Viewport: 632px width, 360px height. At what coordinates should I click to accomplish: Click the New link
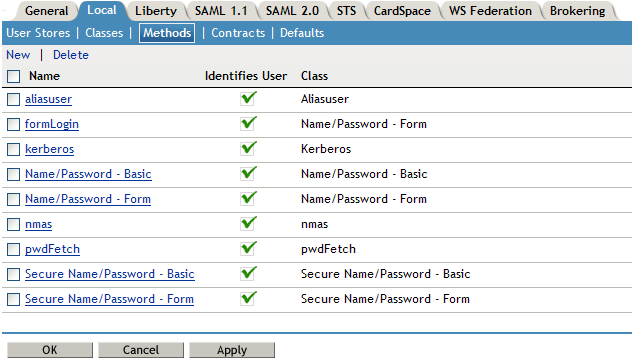(18, 55)
